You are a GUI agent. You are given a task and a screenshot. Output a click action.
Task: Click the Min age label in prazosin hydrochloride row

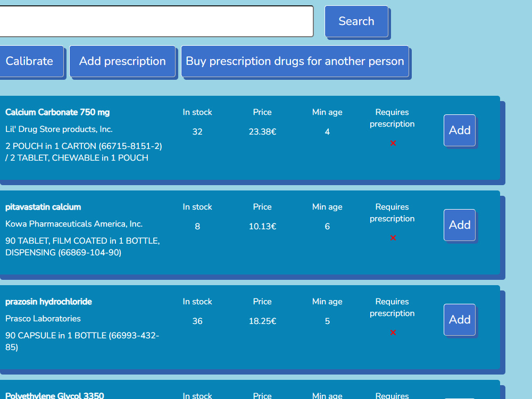click(327, 302)
